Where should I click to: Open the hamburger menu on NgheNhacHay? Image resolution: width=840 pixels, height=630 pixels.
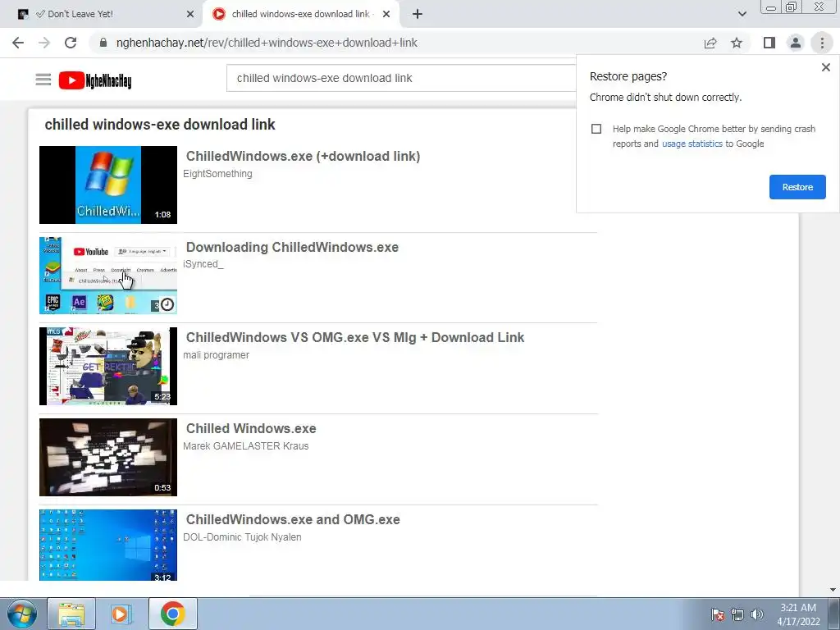pyautogui.click(x=43, y=80)
